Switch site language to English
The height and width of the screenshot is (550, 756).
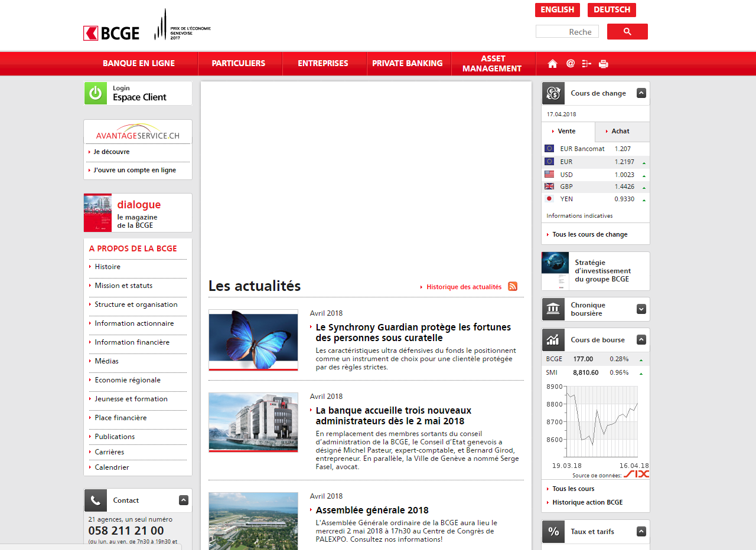(558, 10)
